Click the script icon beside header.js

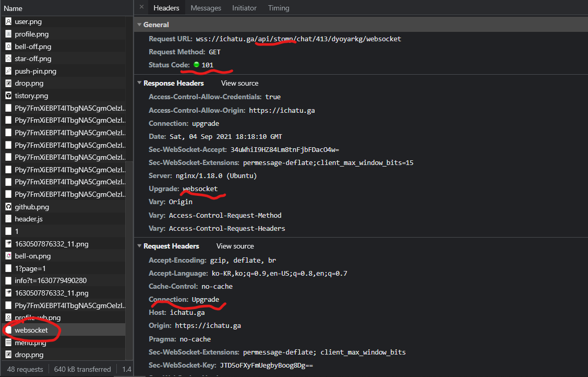click(7, 218)
